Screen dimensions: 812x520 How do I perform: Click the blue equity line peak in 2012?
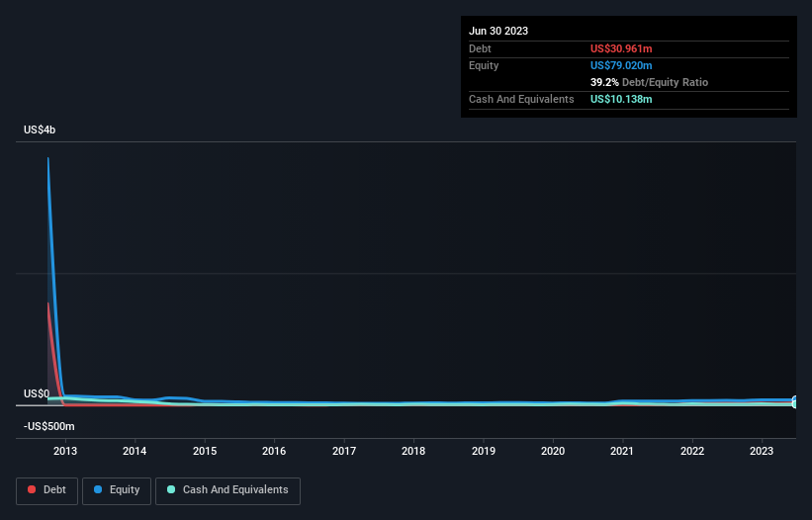click(48, 159)
